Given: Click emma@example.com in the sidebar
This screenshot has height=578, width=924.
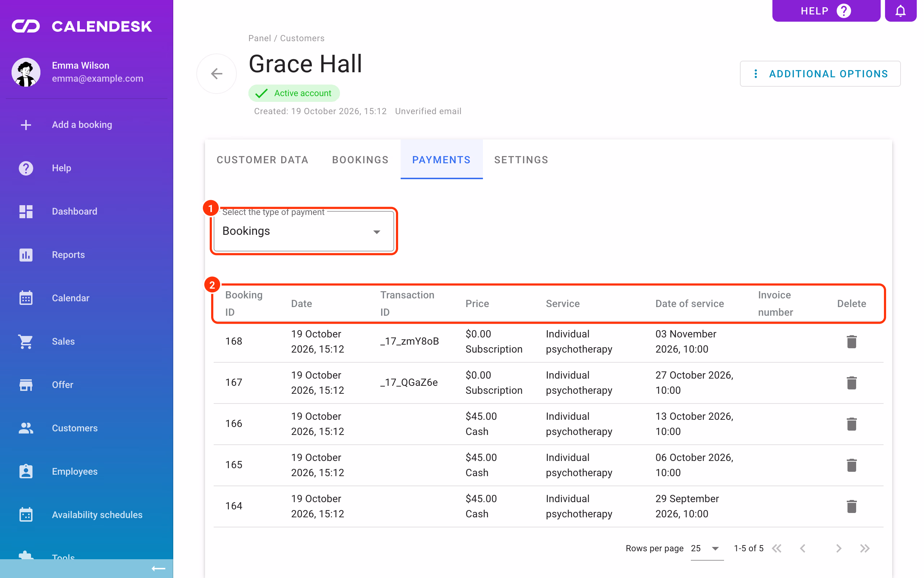Looking at the screenshot, I should (x=98, y=78).
